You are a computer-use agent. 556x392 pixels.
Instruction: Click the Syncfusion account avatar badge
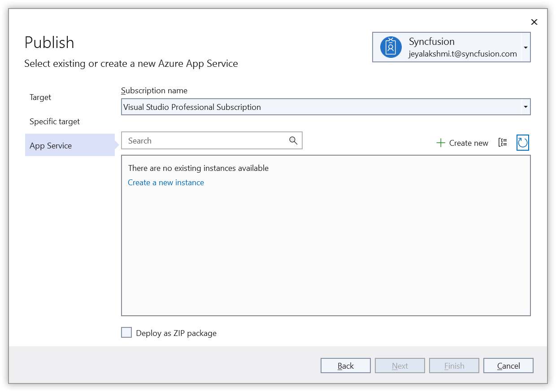(x=390, y=47)
